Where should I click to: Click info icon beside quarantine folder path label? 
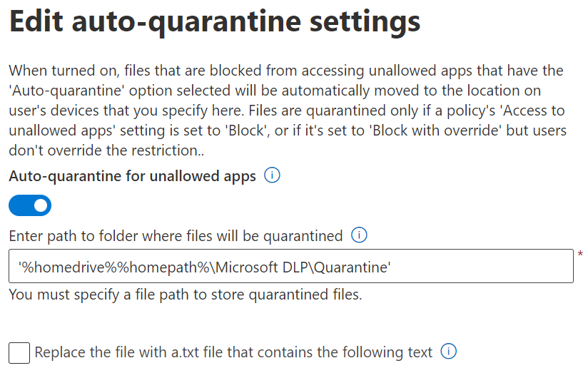[359, 235]
